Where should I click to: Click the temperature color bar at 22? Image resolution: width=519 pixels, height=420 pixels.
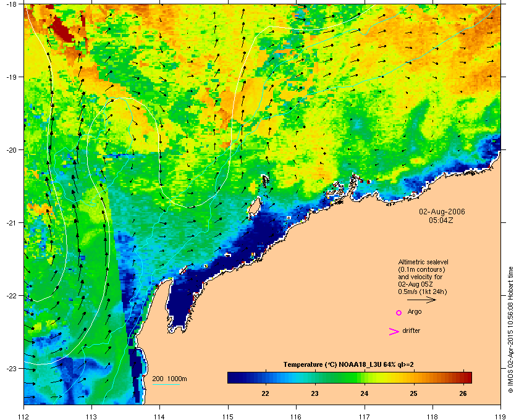point(265,377)
